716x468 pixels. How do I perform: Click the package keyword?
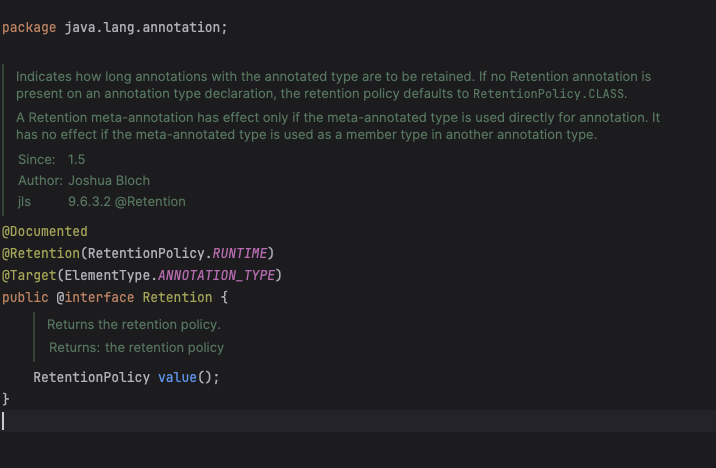(29, 28)
